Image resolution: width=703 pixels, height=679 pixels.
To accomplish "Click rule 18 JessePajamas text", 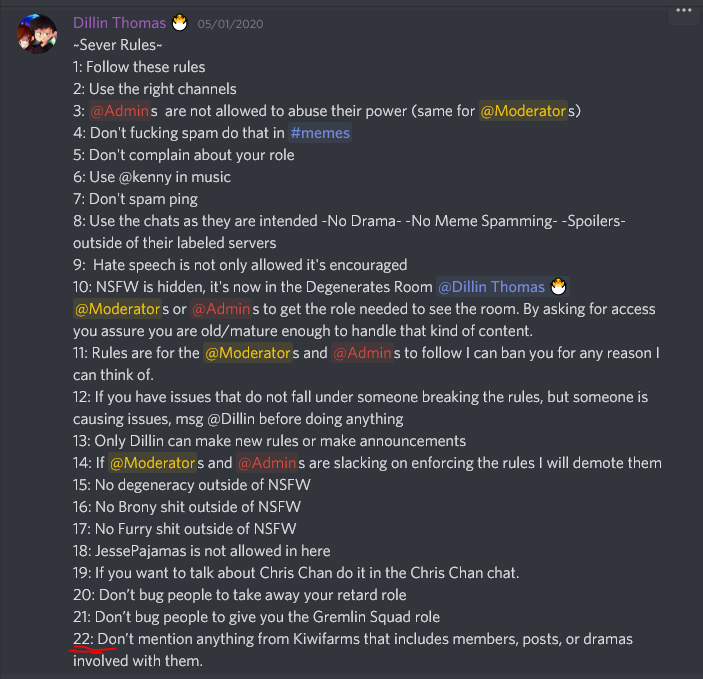I will click(202, 551).
